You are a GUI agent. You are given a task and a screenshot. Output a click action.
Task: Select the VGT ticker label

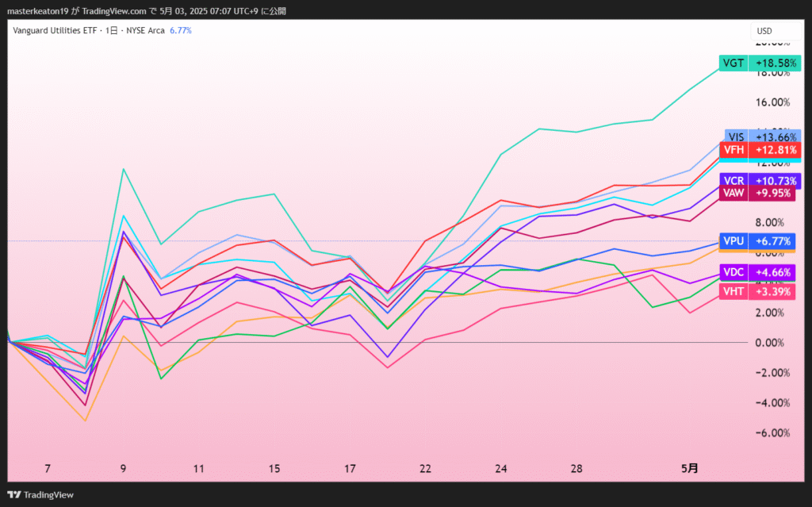click(x=733, y=63)
